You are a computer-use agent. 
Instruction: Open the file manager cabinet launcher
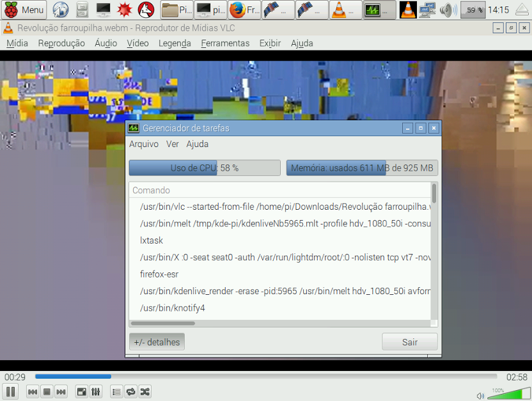click(x=82, y=10)
